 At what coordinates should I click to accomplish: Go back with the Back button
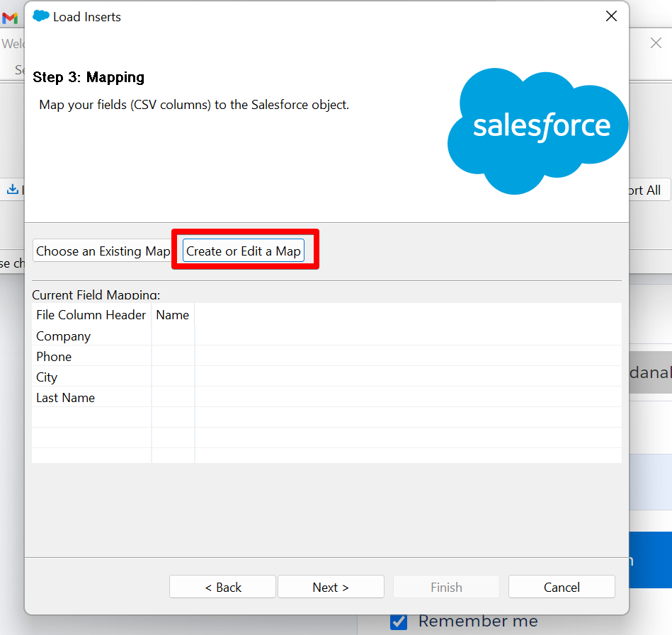tap(222, 587)
